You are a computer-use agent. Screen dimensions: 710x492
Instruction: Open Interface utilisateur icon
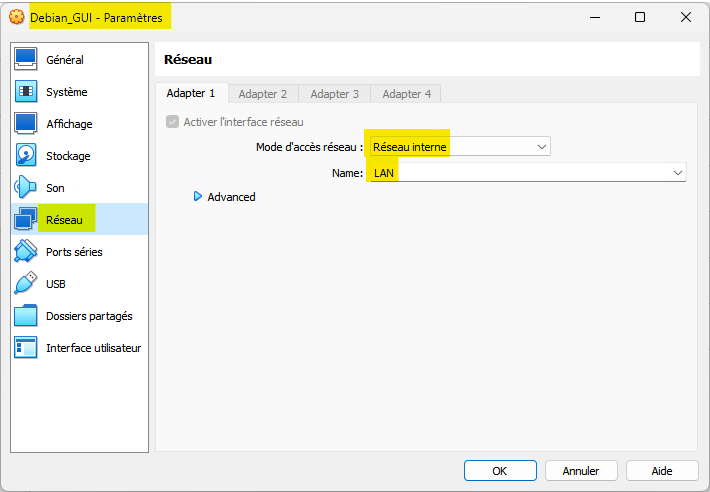(x=26, y=348)
